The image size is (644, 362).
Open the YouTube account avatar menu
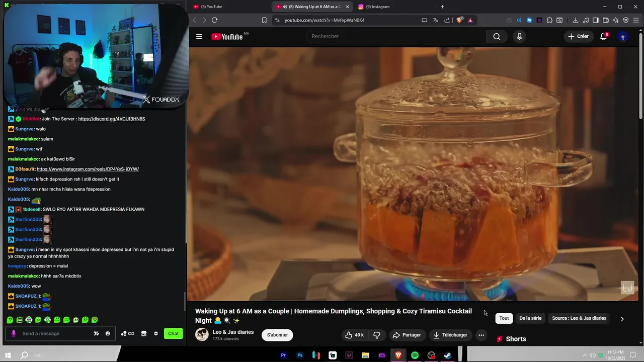click(623, 36)
